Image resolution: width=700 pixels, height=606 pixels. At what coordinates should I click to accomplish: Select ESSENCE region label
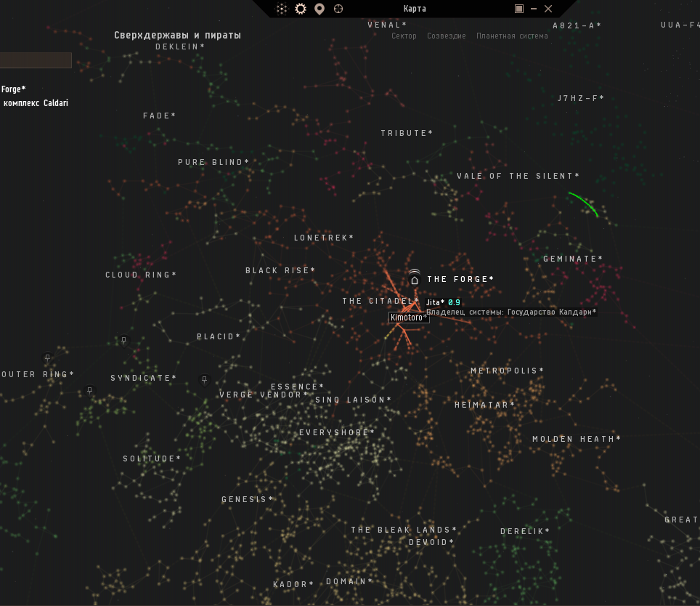point(297,387)
